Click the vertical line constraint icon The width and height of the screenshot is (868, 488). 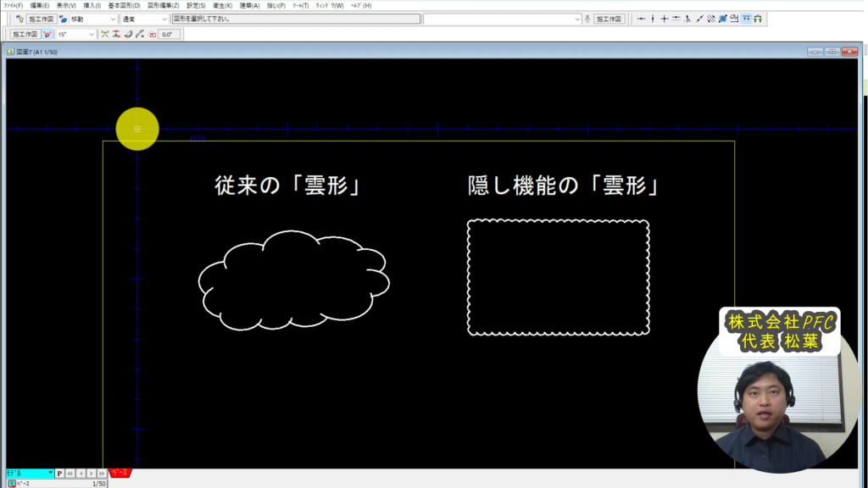pyautogui.click(x=653, y=19)
